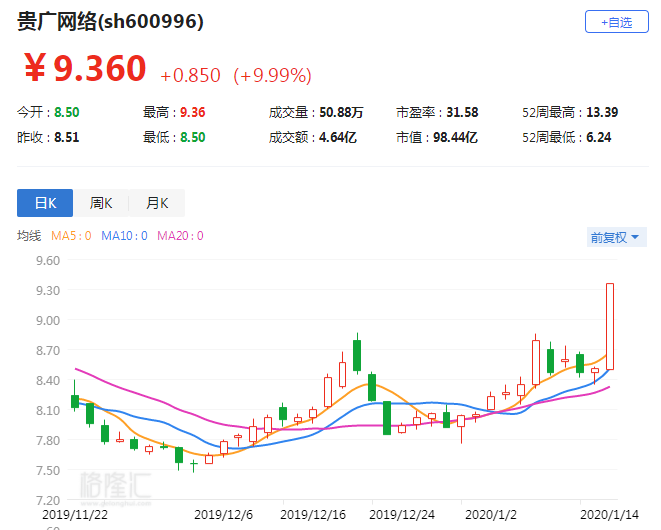Click the current price ¥9.360
This screenshot has height=530, width=661.
tap(86, 67)
